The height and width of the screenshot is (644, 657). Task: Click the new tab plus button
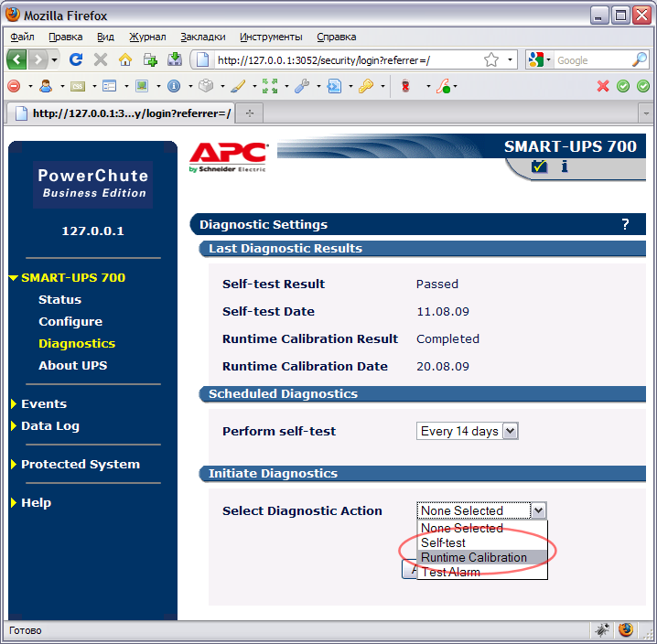point(250,113)
